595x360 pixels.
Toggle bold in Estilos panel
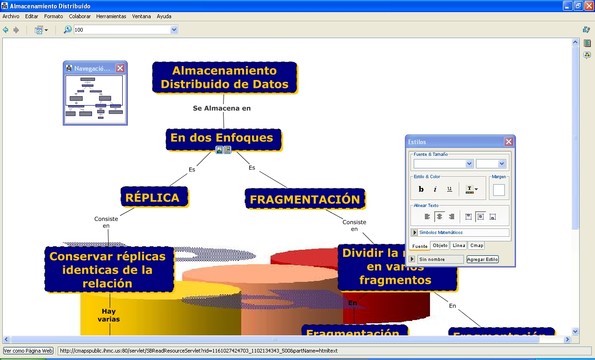pyautogui.click(x=420, y=189)
